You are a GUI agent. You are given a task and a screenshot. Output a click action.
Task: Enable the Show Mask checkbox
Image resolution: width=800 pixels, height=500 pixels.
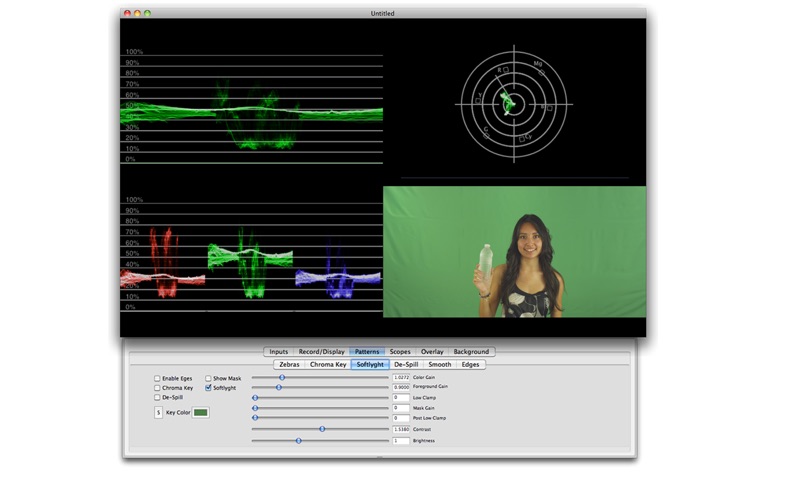tap(208, 378)
